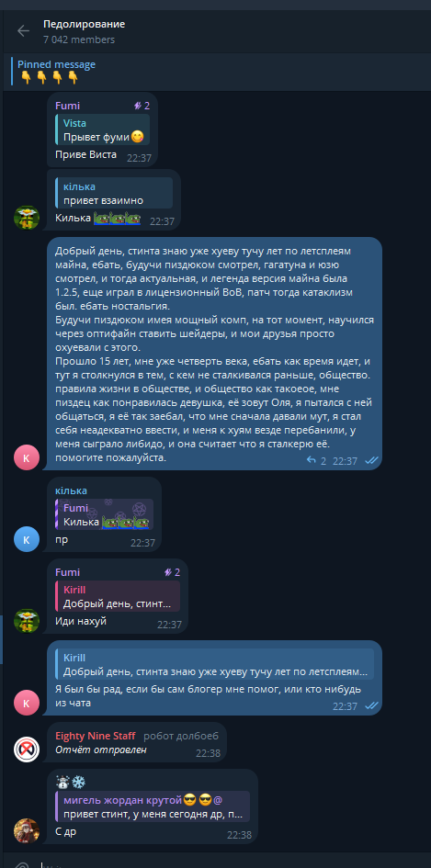Image resolution: width=431 pixels, height=868 pixels.
Task: Open the pinned message bar
Action: (215, 72)
